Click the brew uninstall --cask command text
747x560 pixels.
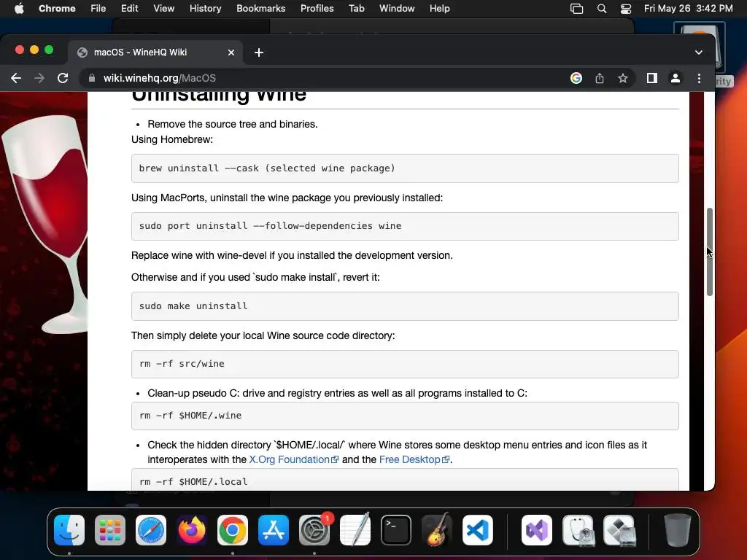267,168
